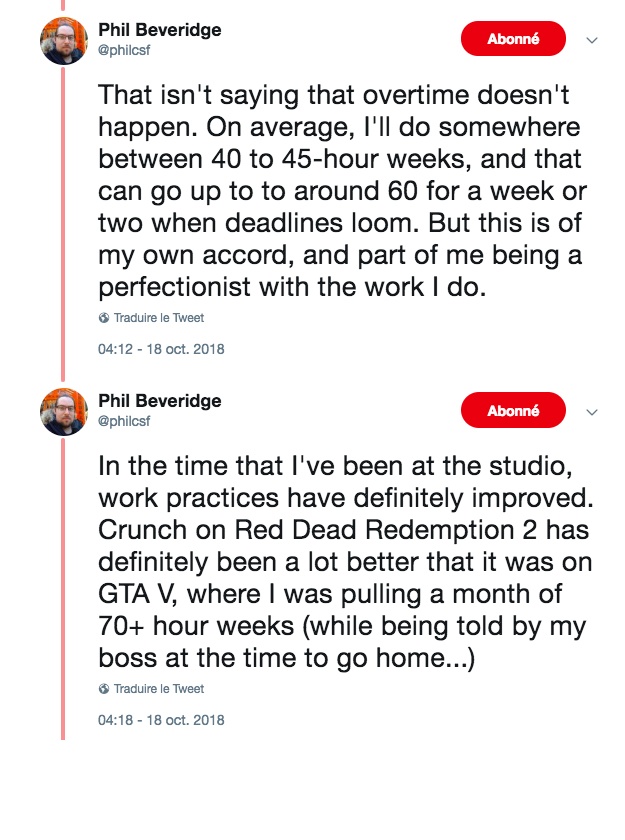
Task: Open the Phil Beveridge name on the second tweet
Action: pyautogui.click(x=160, y=400)
